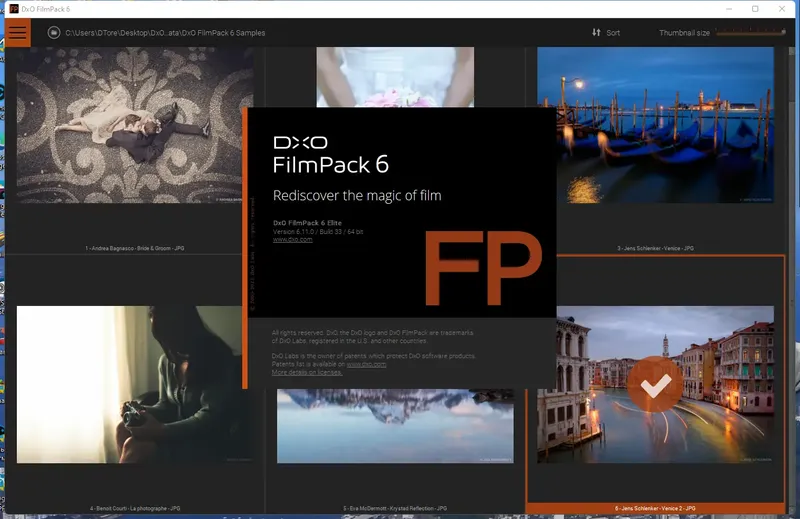The height and width of the screenshot is (519, 800).
Task: Click 'DxO FilmPack 6 Elite' edition text
Action: 307,223
